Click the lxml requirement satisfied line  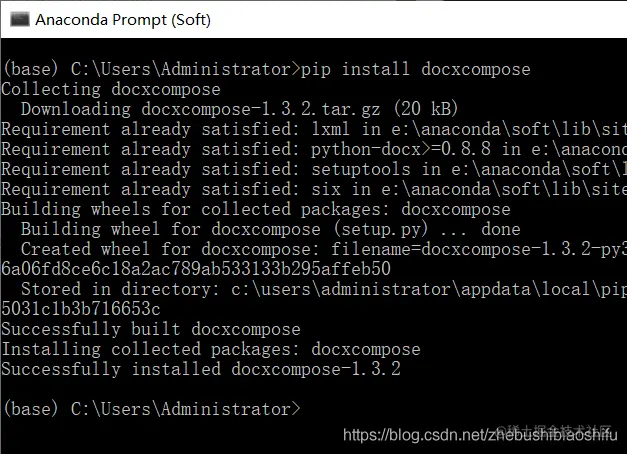314,129
